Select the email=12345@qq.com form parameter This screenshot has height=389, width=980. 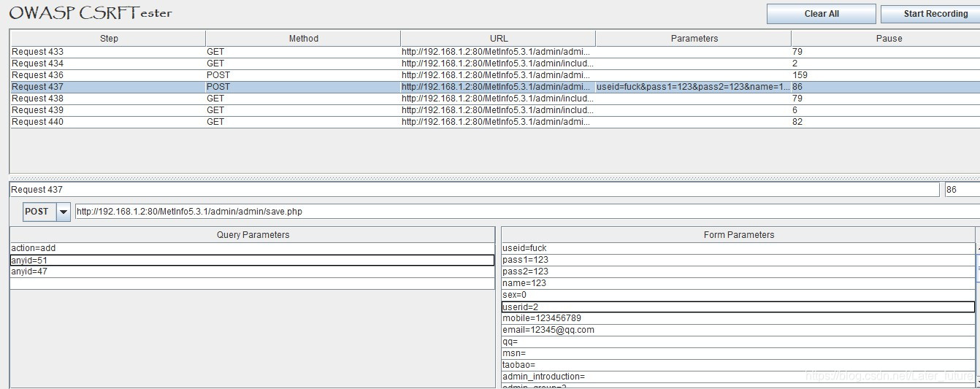[x=738, y=330]
